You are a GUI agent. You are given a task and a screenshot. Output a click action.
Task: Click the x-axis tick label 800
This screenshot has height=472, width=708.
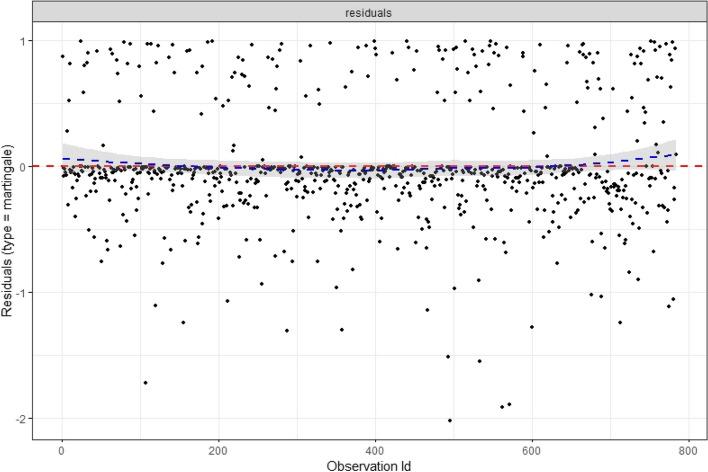click(688, 449)
